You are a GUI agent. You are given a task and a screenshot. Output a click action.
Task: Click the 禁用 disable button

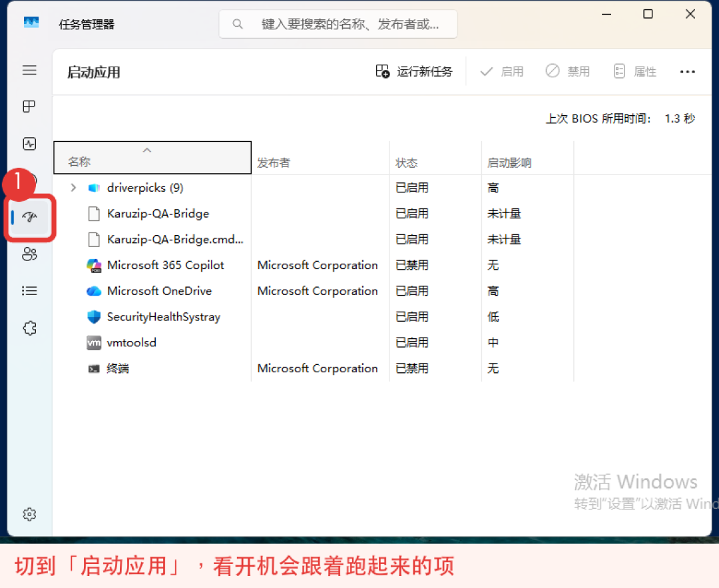[x=568, y=71]
